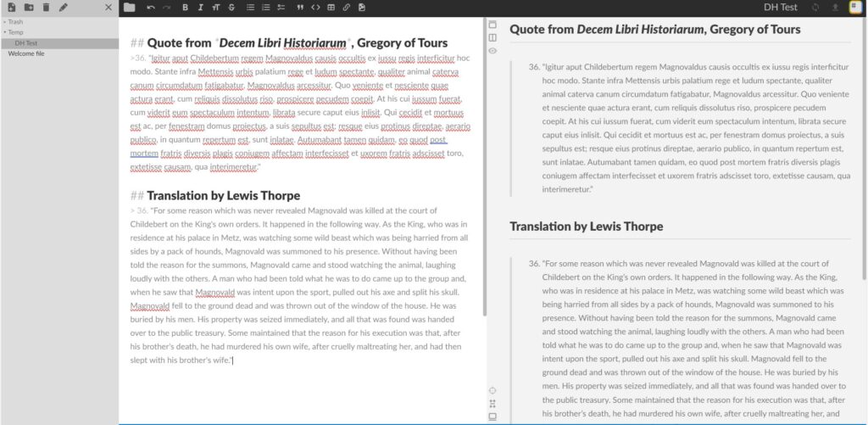This screenshot has height=425, width=868.
Task: Click the preview heading 'Translation by Lewis Thorpe'
Action: [x=587, y=226]
